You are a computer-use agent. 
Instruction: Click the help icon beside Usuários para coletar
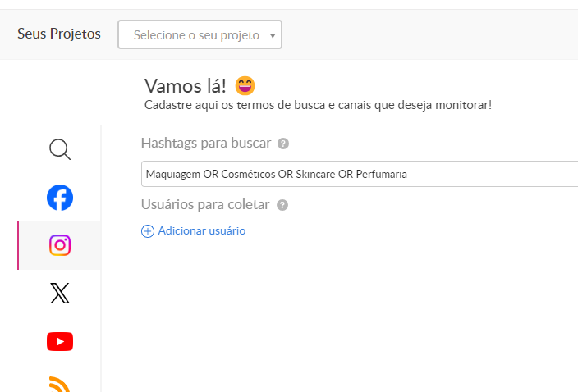(283, 205)
